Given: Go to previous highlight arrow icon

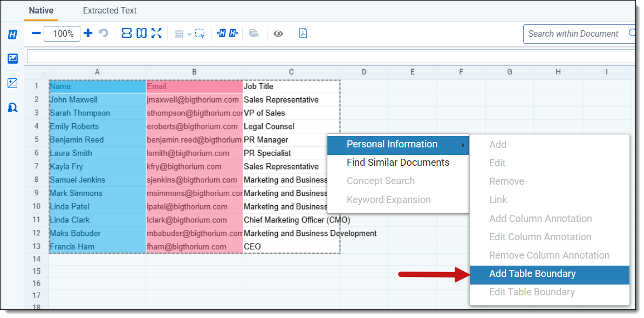Looking at the screenshot, I should coord(221,33).
